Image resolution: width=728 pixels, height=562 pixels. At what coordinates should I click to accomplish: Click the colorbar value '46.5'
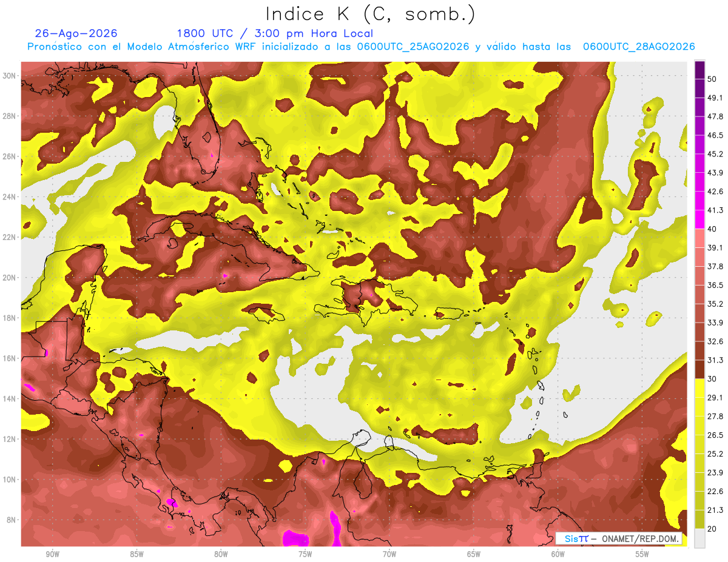(x=715, y=135)
